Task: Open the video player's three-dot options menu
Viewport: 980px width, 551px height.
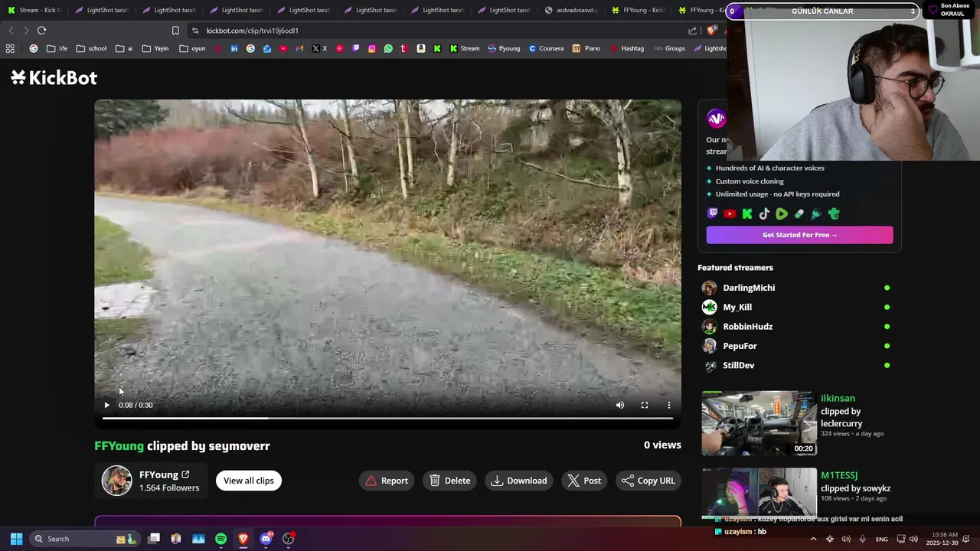Action: [x=668, y=405]
